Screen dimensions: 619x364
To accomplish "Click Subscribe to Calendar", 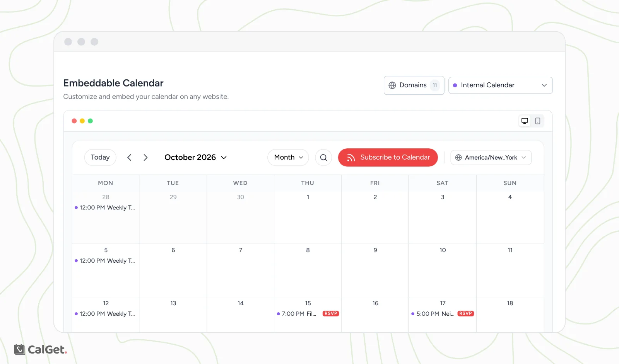I will coord(388,158).
